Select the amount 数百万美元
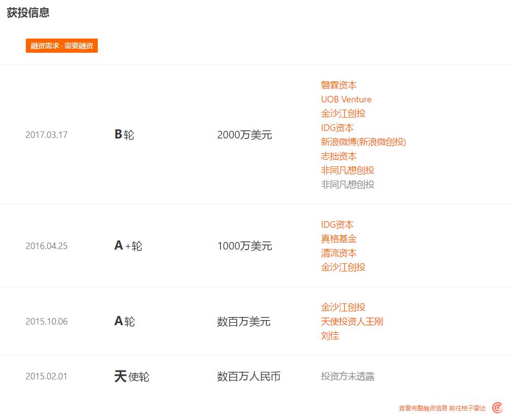The image size is (512, 420). 244,321
